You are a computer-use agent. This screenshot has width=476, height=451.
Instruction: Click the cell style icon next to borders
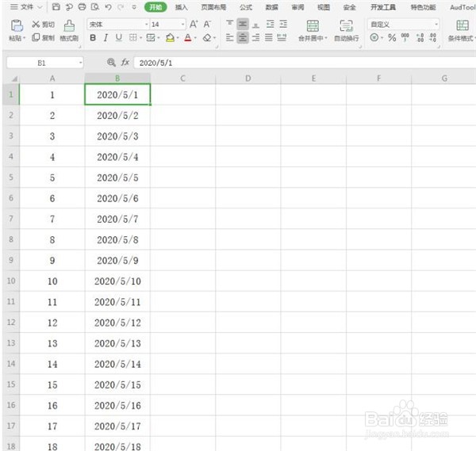tap(151, 37)
